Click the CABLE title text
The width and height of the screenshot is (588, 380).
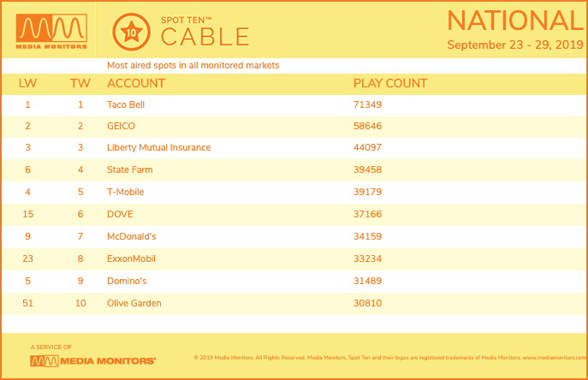coord(205,37)
